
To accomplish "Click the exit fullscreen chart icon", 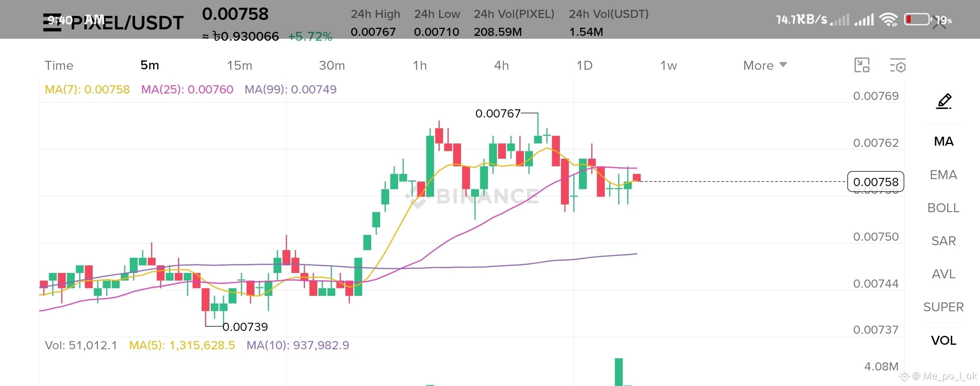I will coord(862,65).
